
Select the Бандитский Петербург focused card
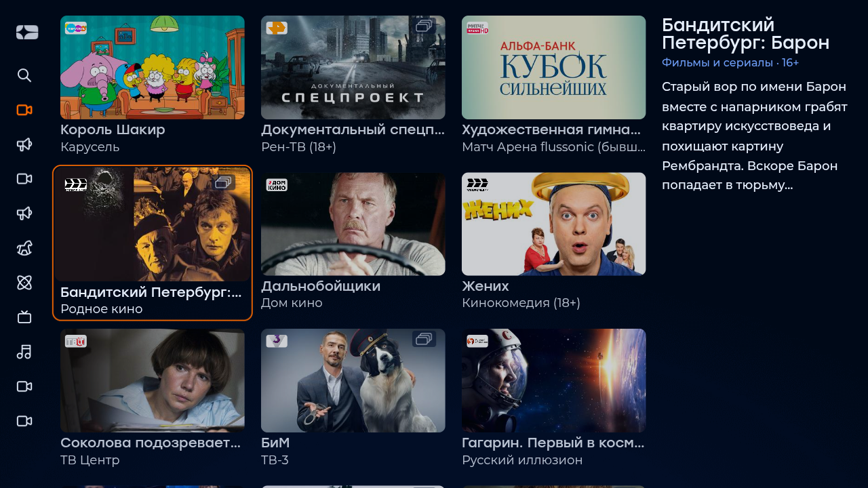[153, 243]
